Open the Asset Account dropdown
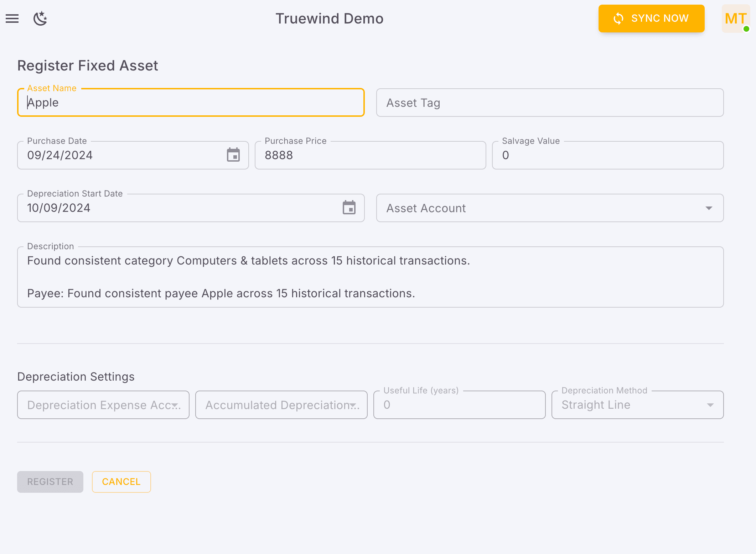 click(709, 208)
